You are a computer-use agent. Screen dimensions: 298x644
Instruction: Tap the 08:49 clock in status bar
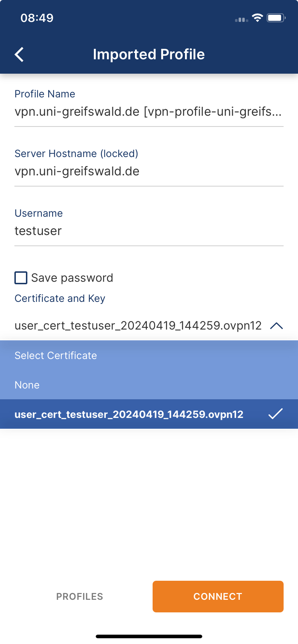(x=37, y=18)
